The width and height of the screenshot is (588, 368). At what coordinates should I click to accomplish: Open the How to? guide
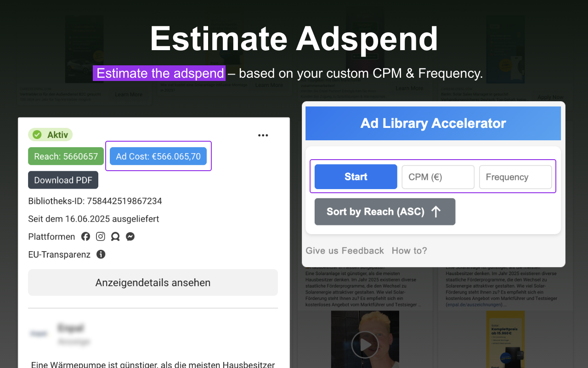pos(409,250)
